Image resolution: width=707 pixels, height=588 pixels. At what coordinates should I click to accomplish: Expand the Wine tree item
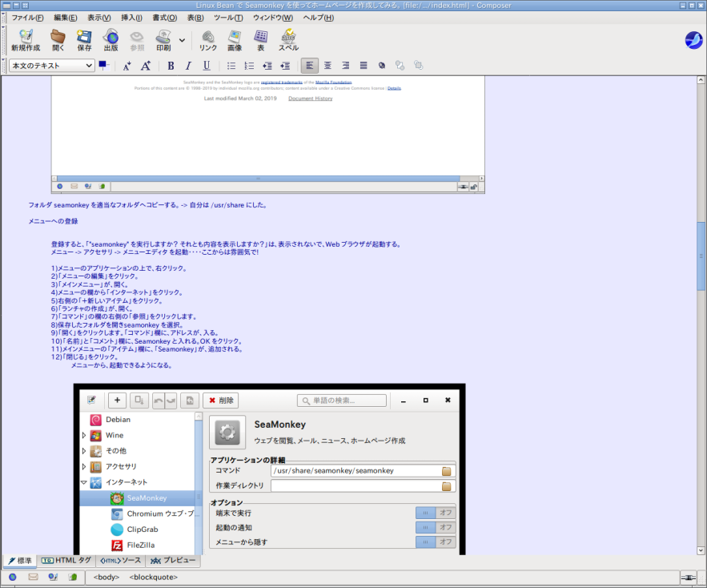[84, 436]
